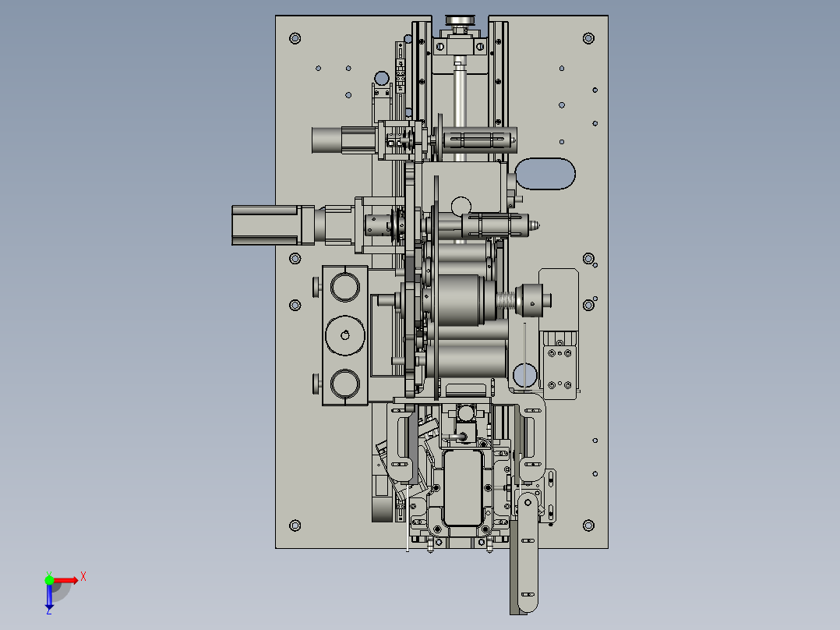This screenshot has width=840, height=630.
Task: Select the bottom-left corner mounting hole of the plate
Action: click(x=295, y=526)
